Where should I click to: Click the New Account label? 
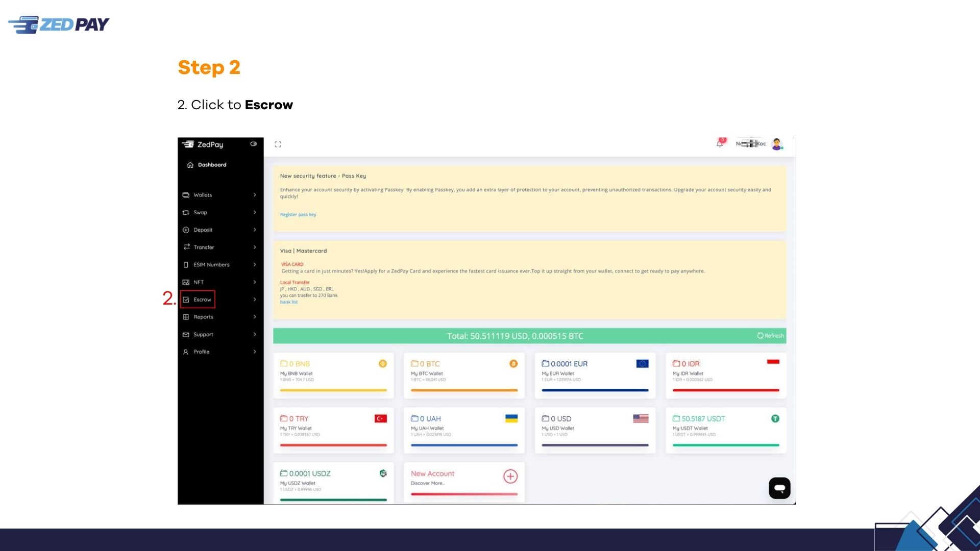click(x=432, y=473)
